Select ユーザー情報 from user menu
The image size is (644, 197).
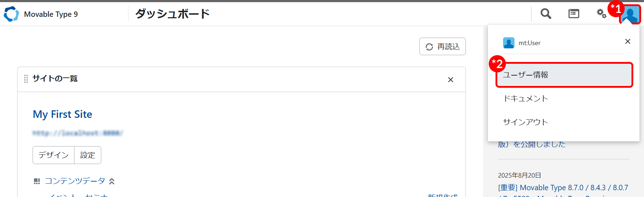coord(564,75)
